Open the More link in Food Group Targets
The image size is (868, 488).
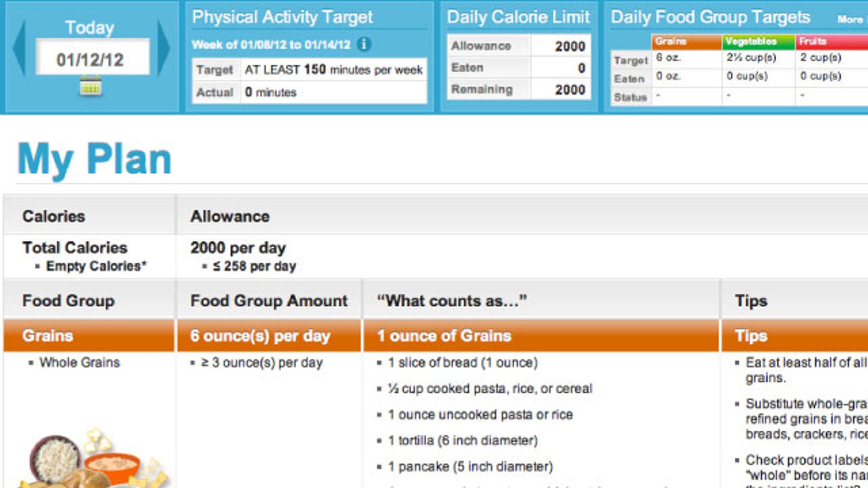pyautogui.click(x=850, y=20)
